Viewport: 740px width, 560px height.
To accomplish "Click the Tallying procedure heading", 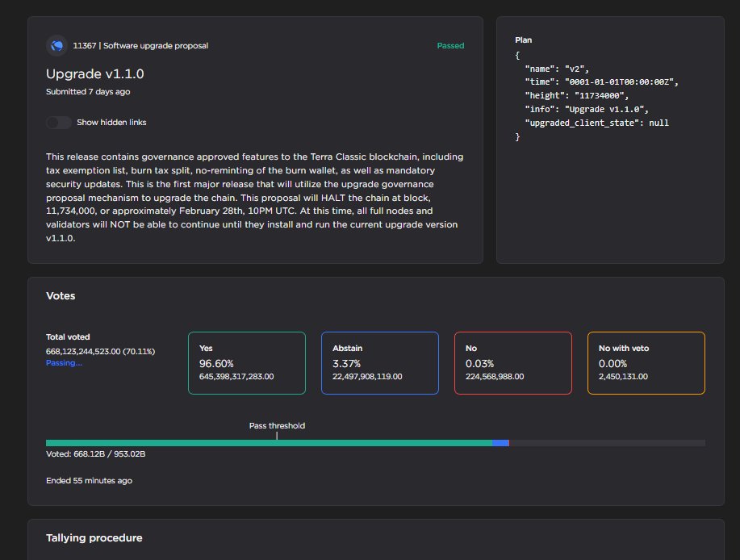I will click(x=94, y=538).
